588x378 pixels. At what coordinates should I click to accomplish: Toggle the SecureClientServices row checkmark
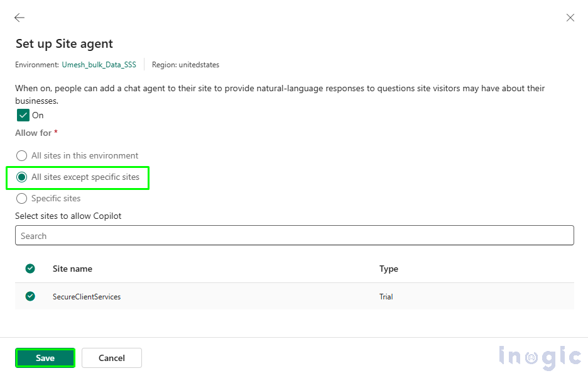[x=30, y=296]
